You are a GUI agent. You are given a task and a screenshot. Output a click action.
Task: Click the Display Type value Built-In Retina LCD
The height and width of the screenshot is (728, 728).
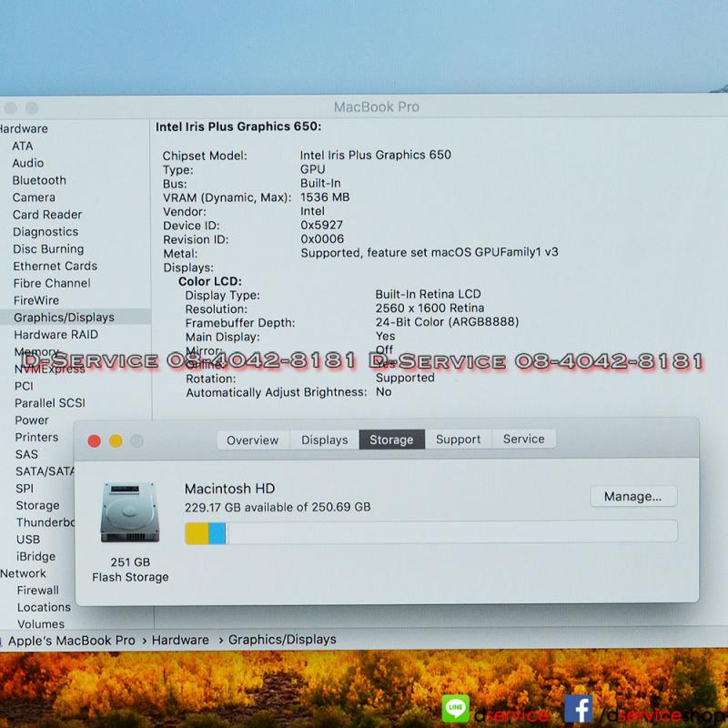428,294
